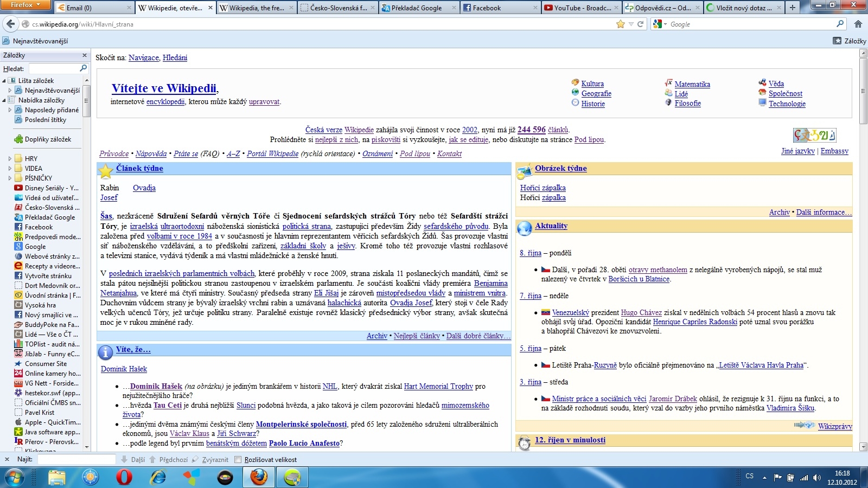Viewport: 868px width, 488px height.
Task: Launch Internet Explorer from the taskbar
Action: (158, 477)
